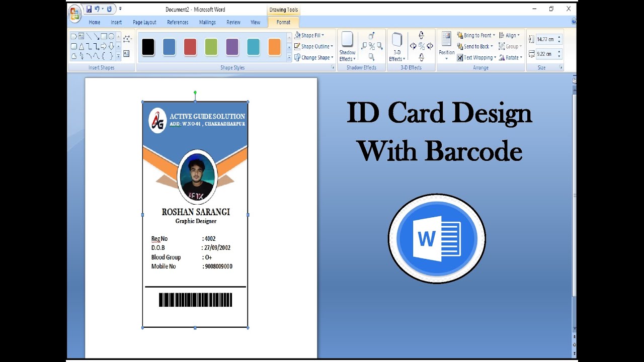Expand the shapes gallery More arrow
Image resolution: width=644 pixels, height=362 pixels.
coord(119,56)
